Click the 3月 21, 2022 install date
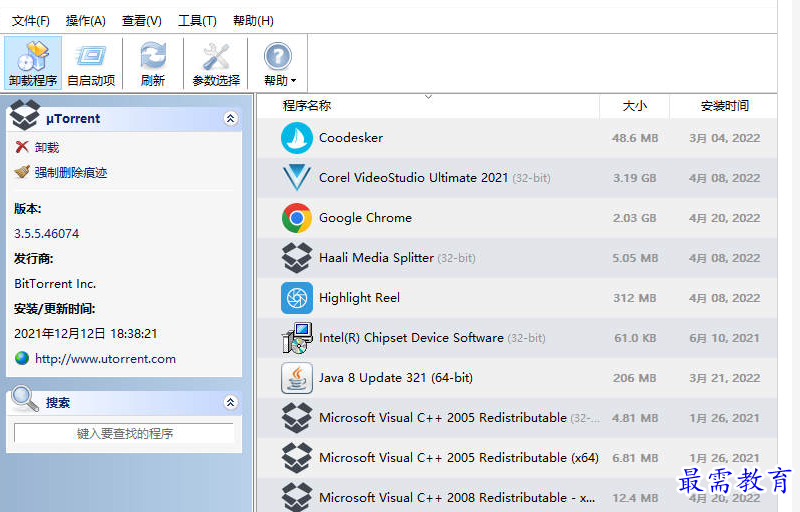 coord(724,378)
